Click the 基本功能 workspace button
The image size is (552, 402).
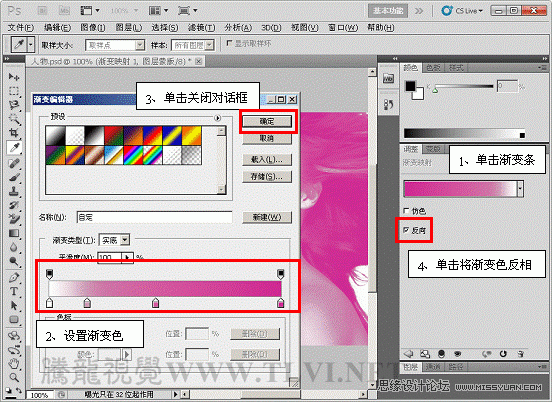pos(388,11)
